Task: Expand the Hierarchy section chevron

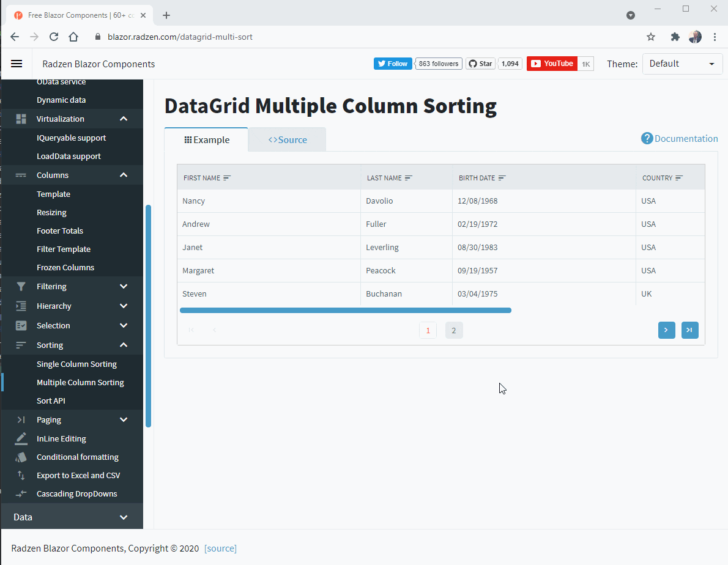Action: click(x=124, y=306)
